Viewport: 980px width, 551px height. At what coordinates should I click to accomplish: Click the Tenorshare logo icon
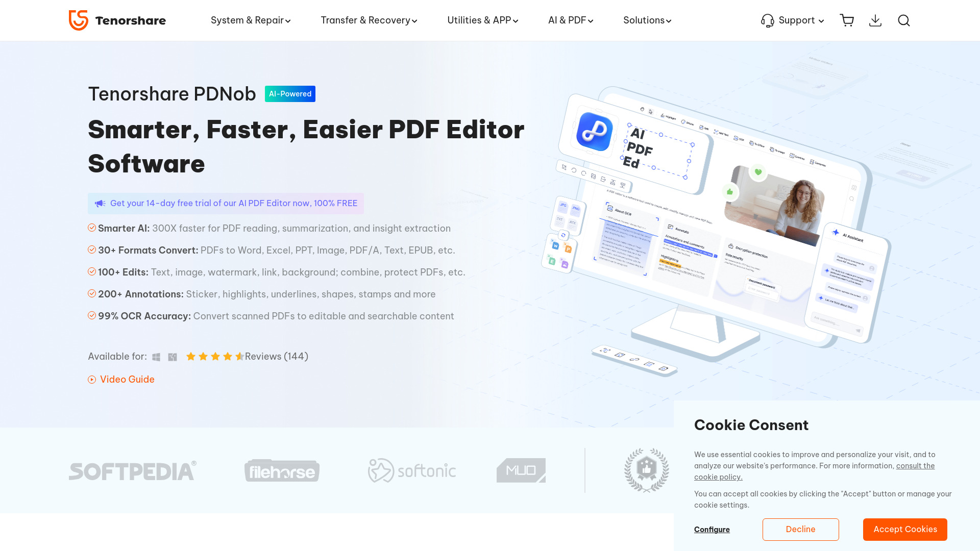(78, 20)
